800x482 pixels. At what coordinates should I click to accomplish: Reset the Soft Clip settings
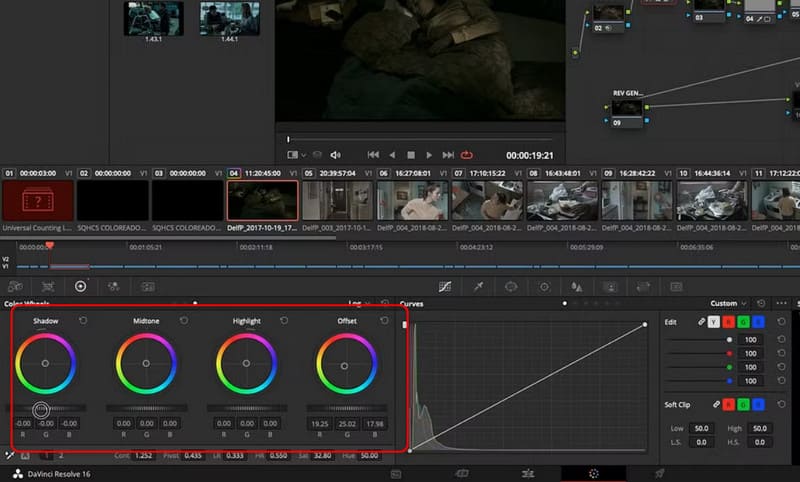pyautogui.click(x=781, y=404)
